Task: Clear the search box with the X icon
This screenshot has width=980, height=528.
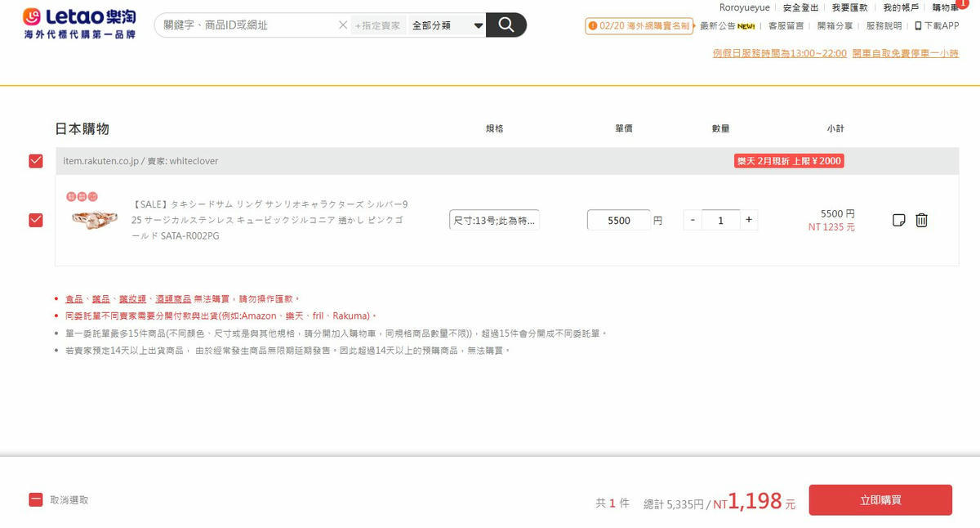Action: (343, 25)
